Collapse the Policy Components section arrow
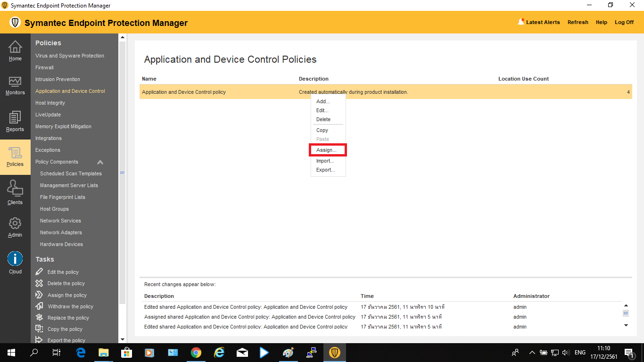 (100, 162)
